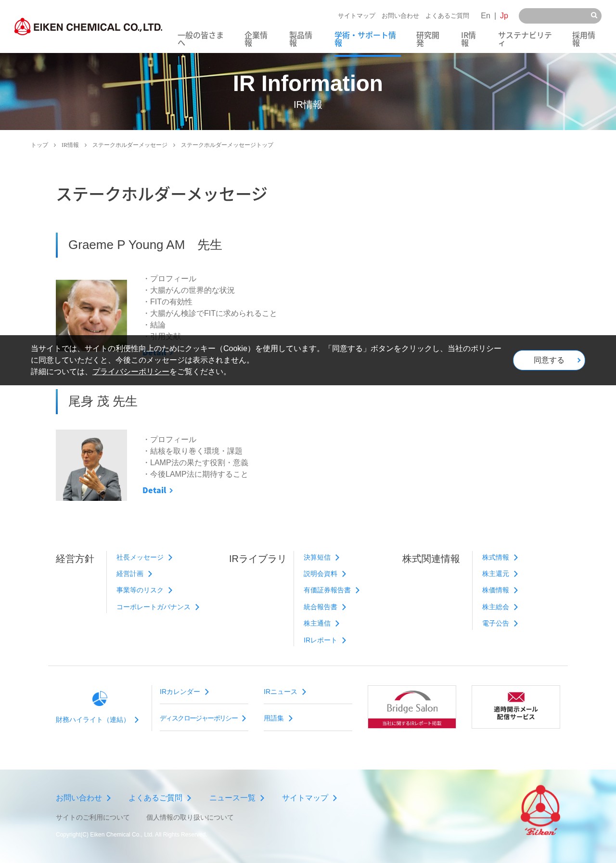The height and width of the screenshot is (863, 616).
Task: Go to ステークホルダーメッセージ breadcrumb link
Action: click(130, 145)
